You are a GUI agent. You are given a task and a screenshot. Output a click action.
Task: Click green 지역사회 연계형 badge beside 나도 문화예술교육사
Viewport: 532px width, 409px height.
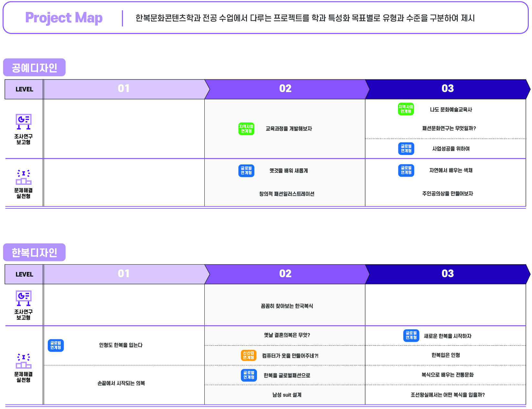coord(406,109)
